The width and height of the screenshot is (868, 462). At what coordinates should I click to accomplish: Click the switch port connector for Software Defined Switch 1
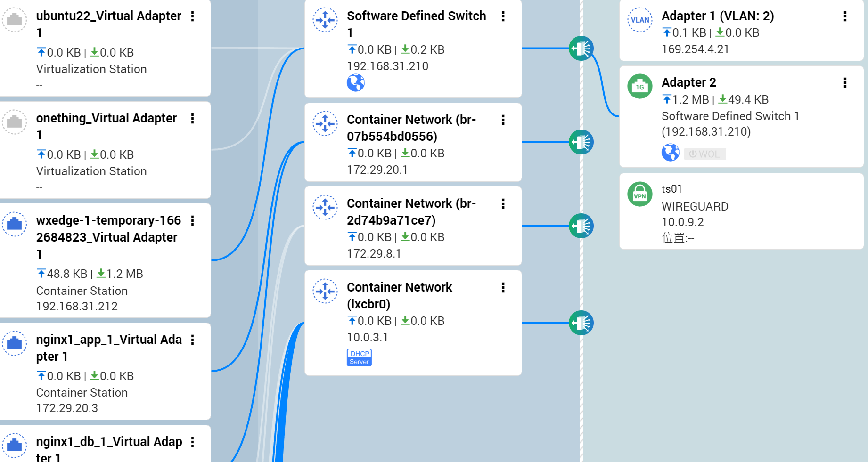tap(581, 48)
